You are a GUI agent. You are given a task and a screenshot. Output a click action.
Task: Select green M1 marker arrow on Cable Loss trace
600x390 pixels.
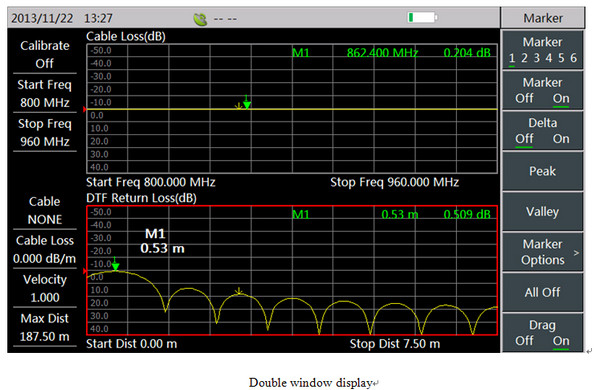click(247, 104)
